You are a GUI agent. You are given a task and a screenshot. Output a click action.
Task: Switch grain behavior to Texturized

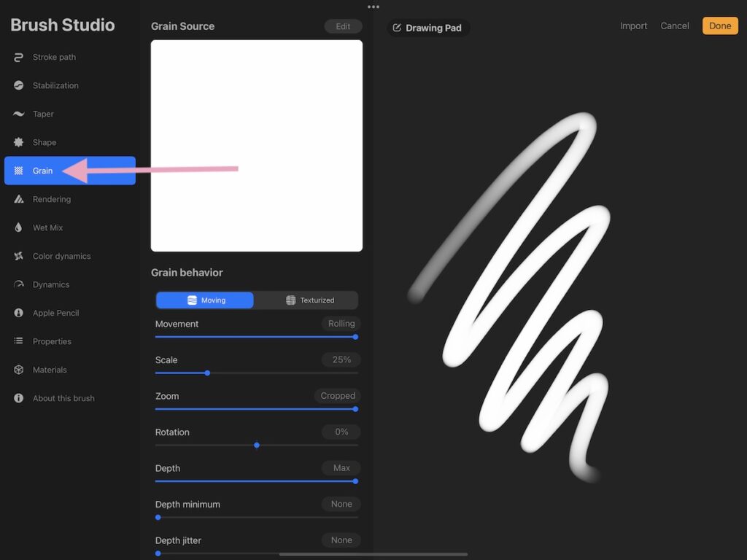coord(306,300)
